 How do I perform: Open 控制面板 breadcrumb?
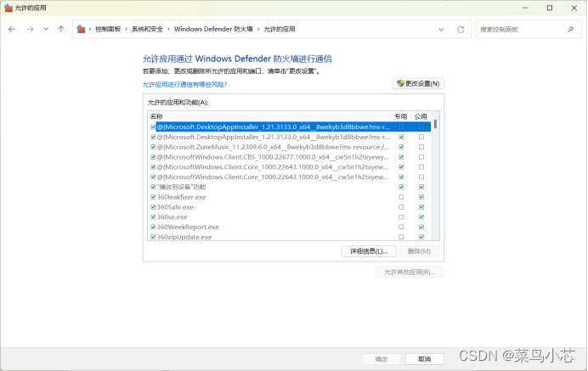108,29
